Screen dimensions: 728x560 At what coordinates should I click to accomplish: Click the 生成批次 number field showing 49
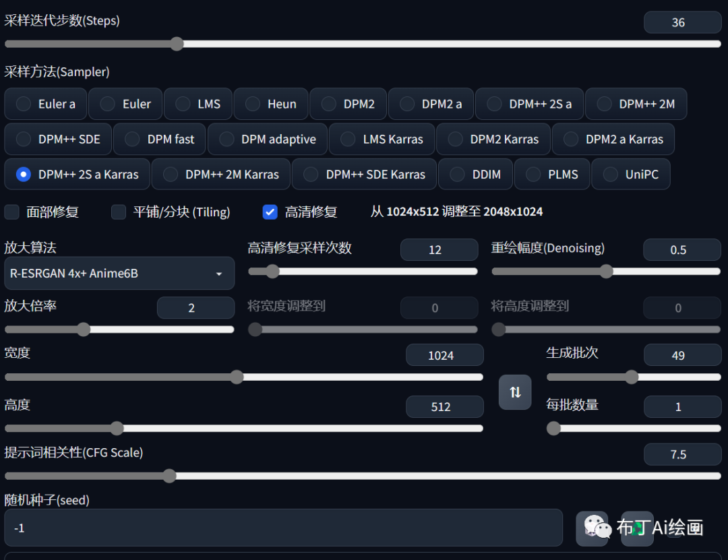pyautogui.click(x=682, y=355)
